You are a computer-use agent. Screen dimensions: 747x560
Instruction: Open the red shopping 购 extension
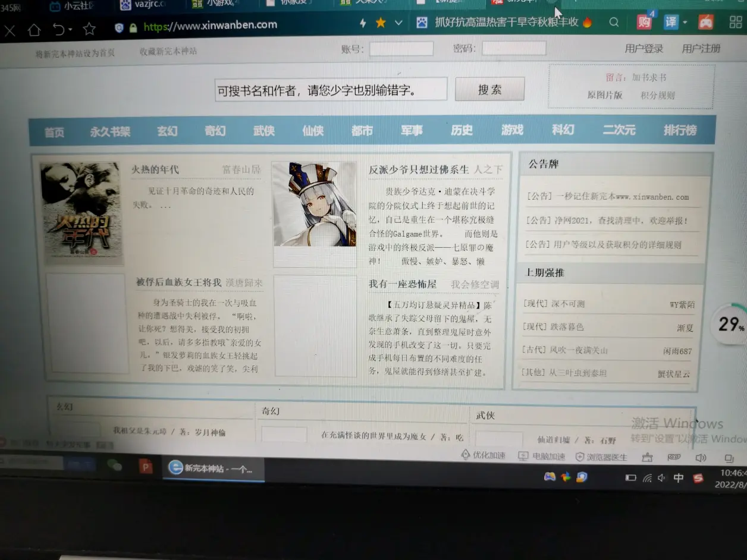[x=645, y=22]
